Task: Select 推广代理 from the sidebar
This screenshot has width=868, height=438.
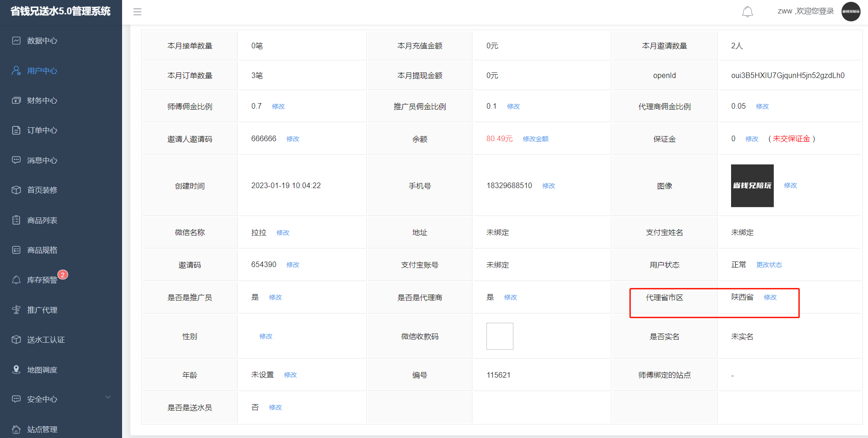Action: tap(42, 310)
